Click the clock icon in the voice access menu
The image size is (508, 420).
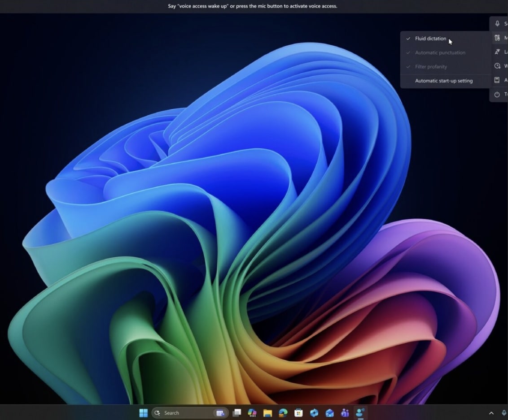[498, 65]
